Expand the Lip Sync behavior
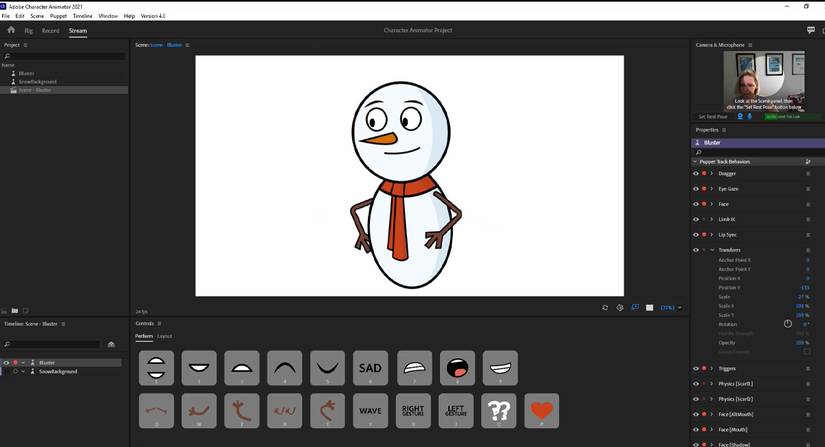Image resolution: width=825 pixels, height=447 pixels. tap(712, 235)
